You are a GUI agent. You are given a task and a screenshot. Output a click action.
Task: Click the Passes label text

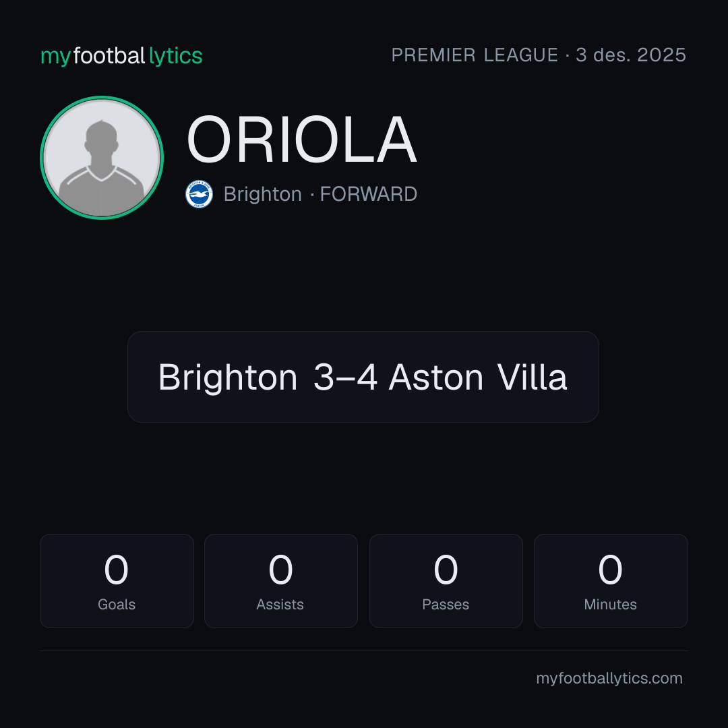pos(446,605)
